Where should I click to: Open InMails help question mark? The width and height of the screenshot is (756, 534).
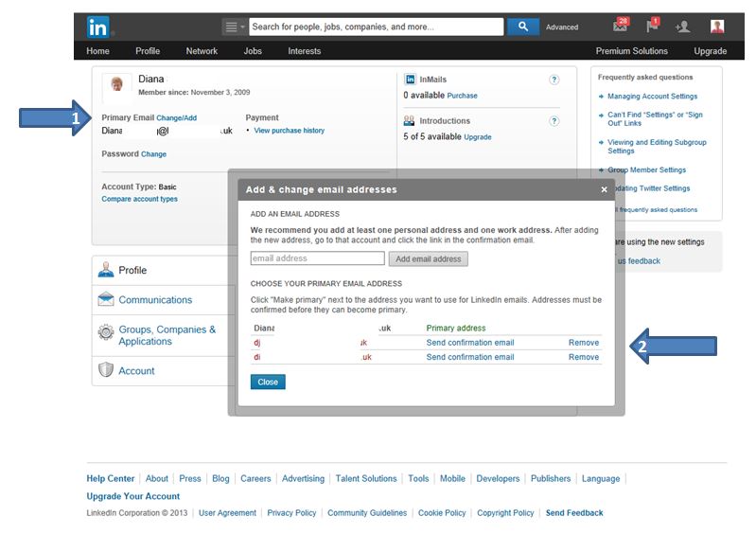pos(554,80)
